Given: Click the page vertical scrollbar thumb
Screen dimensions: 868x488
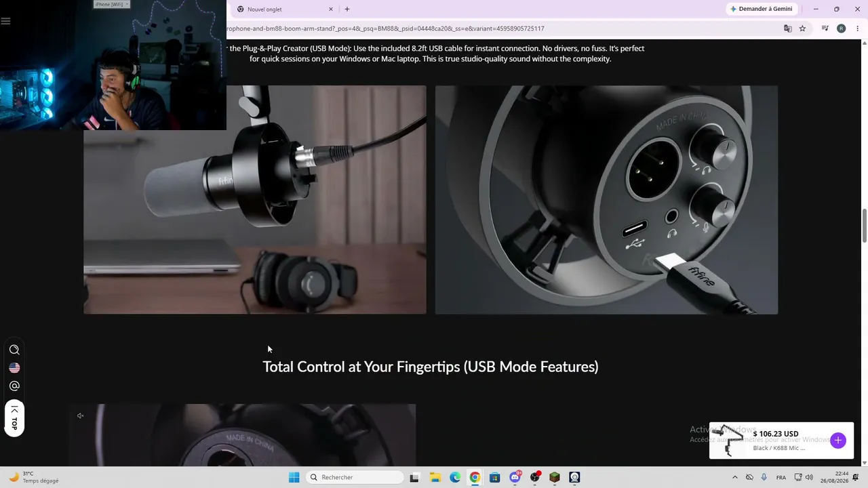Looking at the screenshot, I should (x=865, y=226).
